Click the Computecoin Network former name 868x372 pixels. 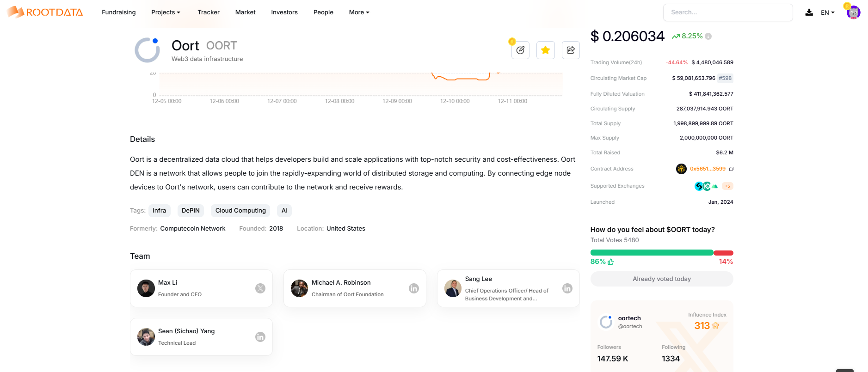193,229
